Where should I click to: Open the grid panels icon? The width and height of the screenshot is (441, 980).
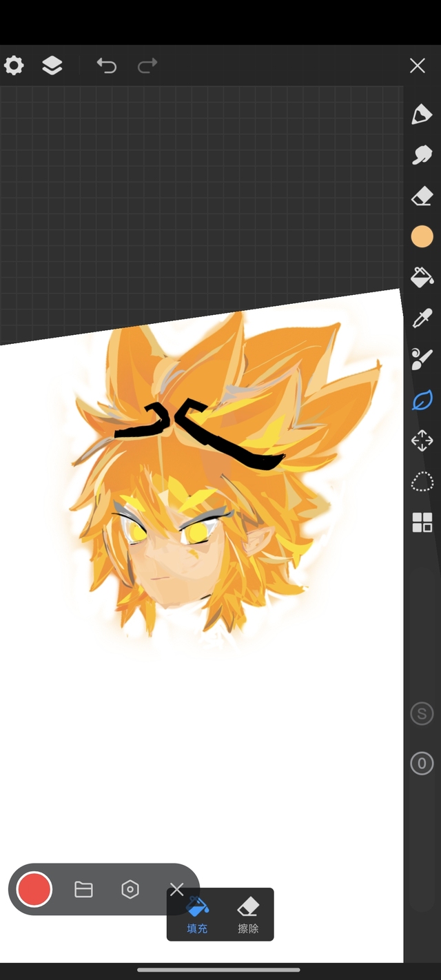point(422,522)
